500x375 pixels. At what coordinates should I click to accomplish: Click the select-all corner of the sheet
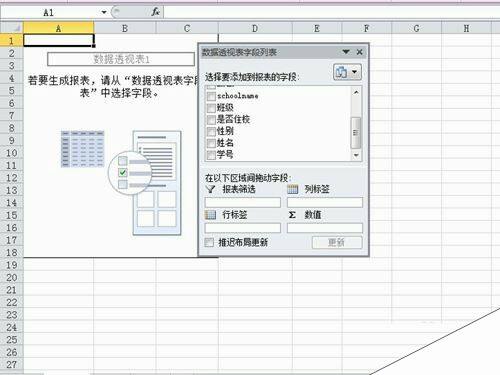click(x=11, y=28)
